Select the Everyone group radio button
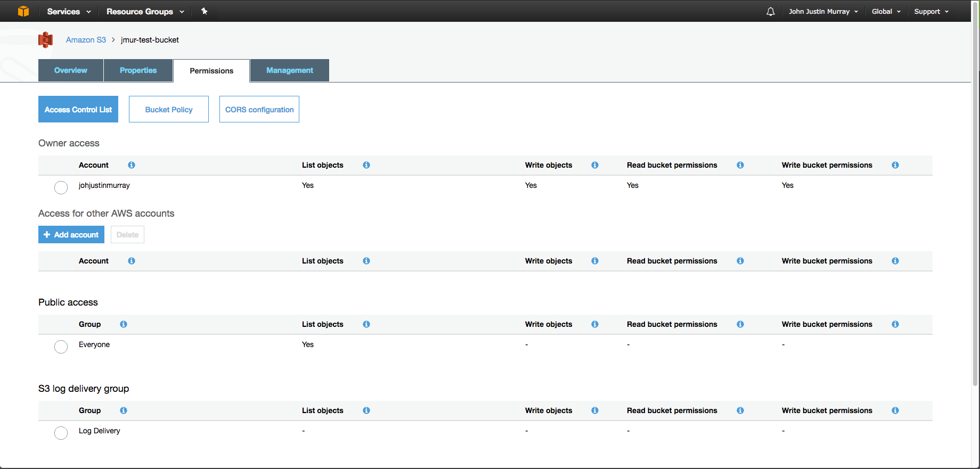980x469 pixels. click(61, 347)
